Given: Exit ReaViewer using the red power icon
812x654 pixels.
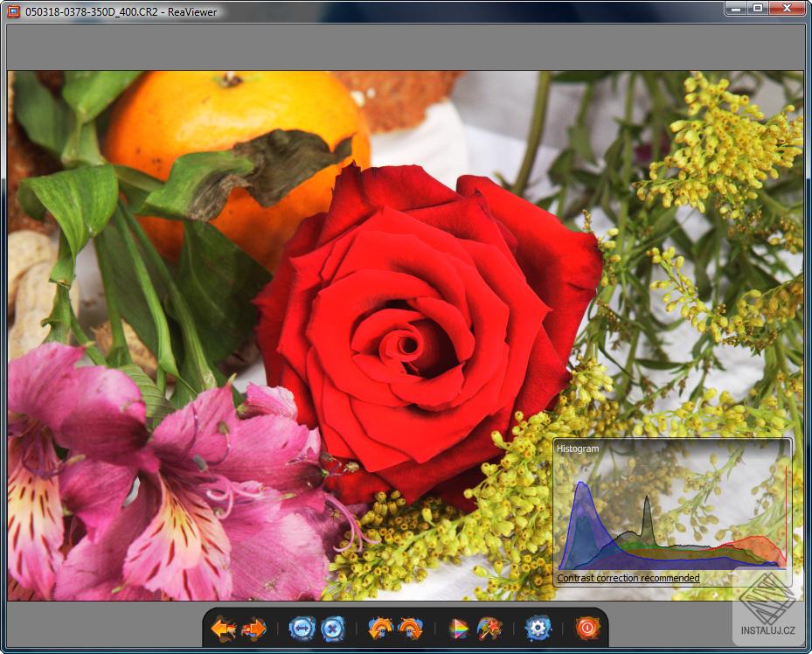Looking at the screenshot, I should 586,627.
